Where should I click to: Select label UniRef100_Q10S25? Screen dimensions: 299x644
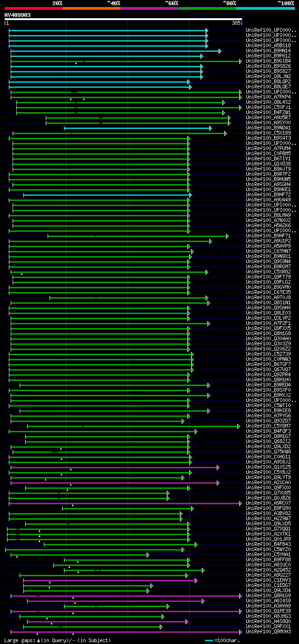269,467
